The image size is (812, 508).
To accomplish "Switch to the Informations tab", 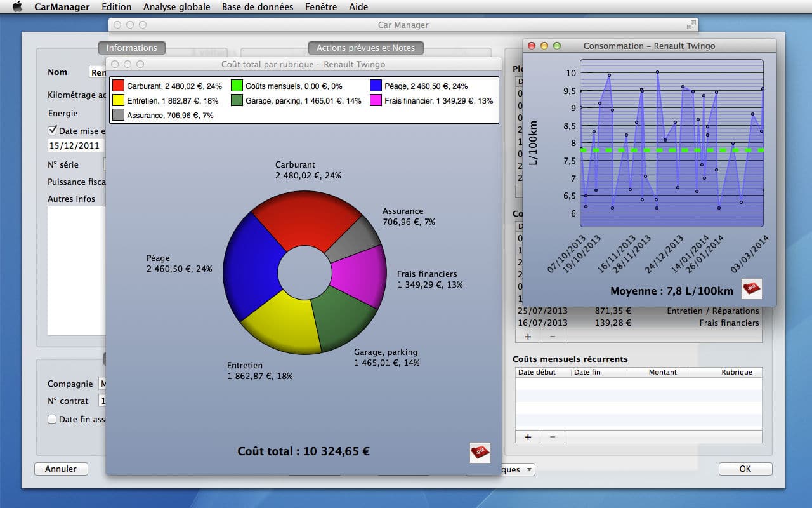I will 132,48.
